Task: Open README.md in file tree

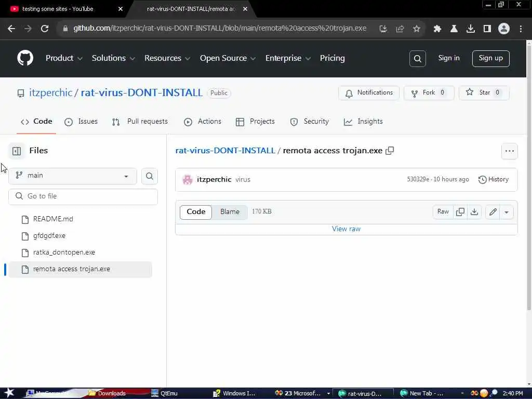Action: [x=80, y=219]
